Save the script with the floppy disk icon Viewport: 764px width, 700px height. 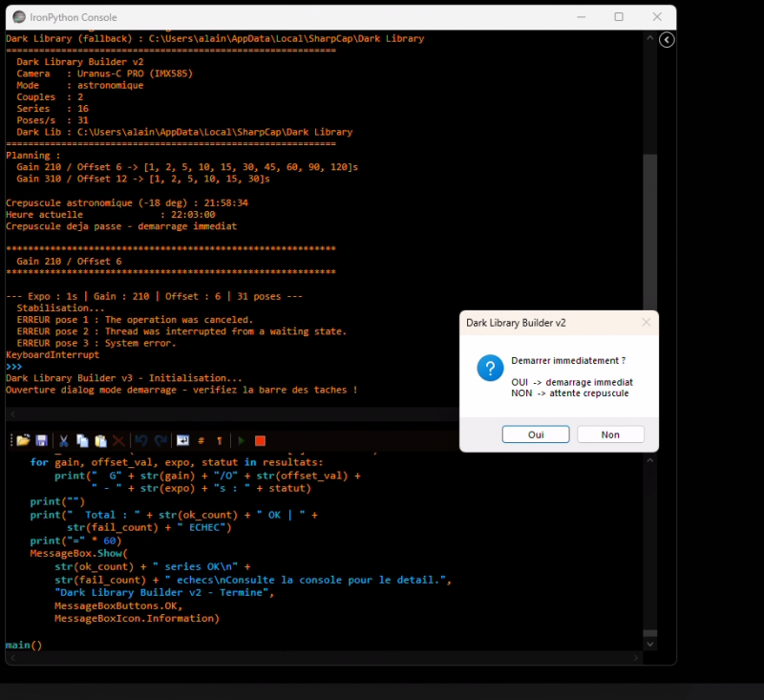[41, 441]
